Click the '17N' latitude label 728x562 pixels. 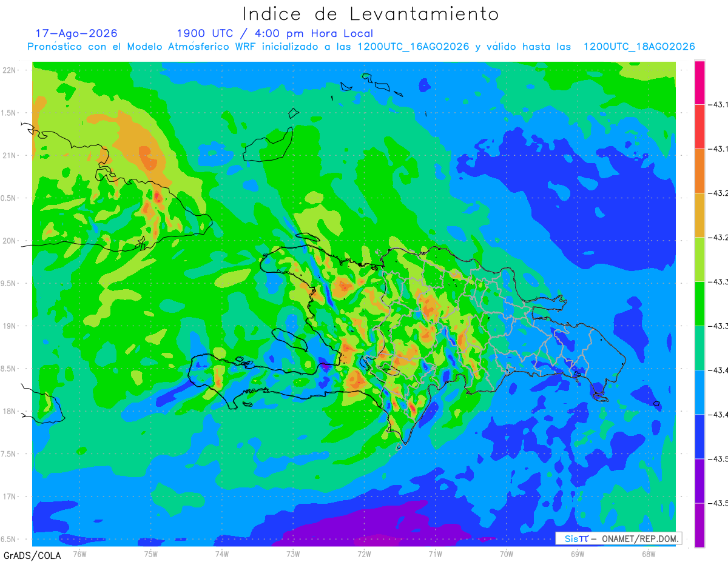click(x=10, y=497)
